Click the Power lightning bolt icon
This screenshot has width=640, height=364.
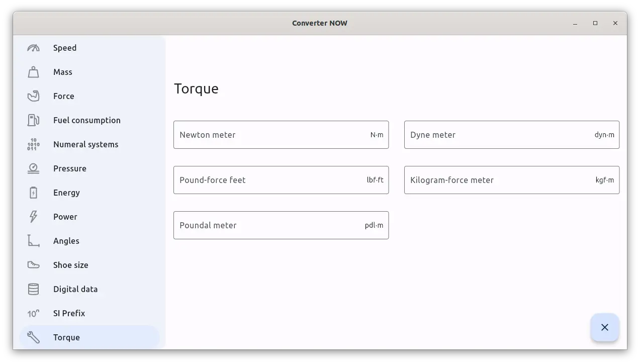[33, 217]
